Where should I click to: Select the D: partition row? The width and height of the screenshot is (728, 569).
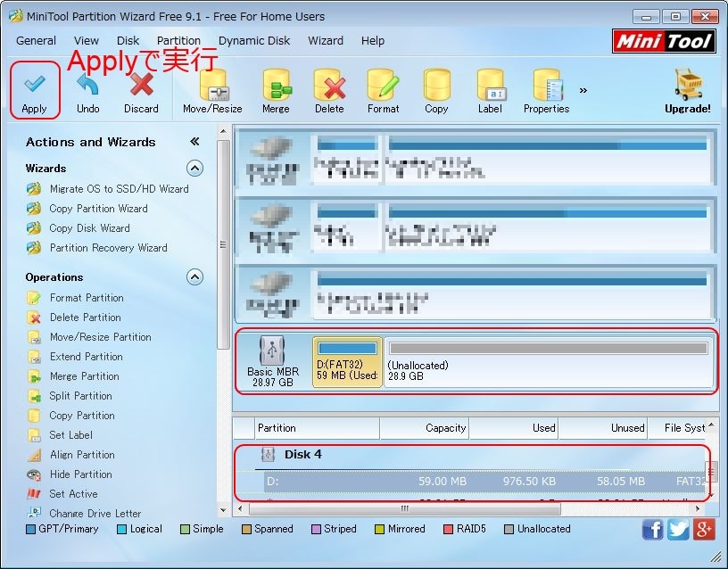coord(485,482)
